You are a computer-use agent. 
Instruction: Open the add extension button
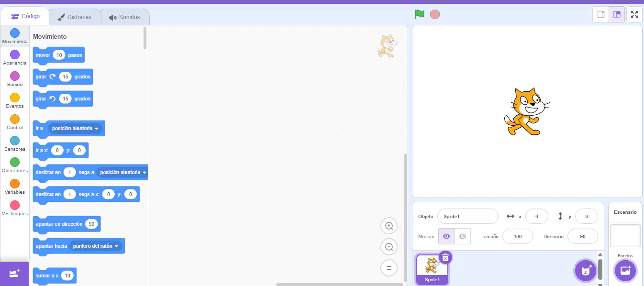14,274
